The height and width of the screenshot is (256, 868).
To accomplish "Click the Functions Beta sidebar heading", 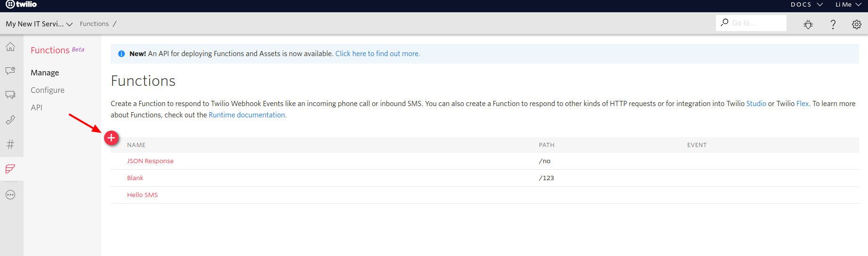I will coord(57,50).
